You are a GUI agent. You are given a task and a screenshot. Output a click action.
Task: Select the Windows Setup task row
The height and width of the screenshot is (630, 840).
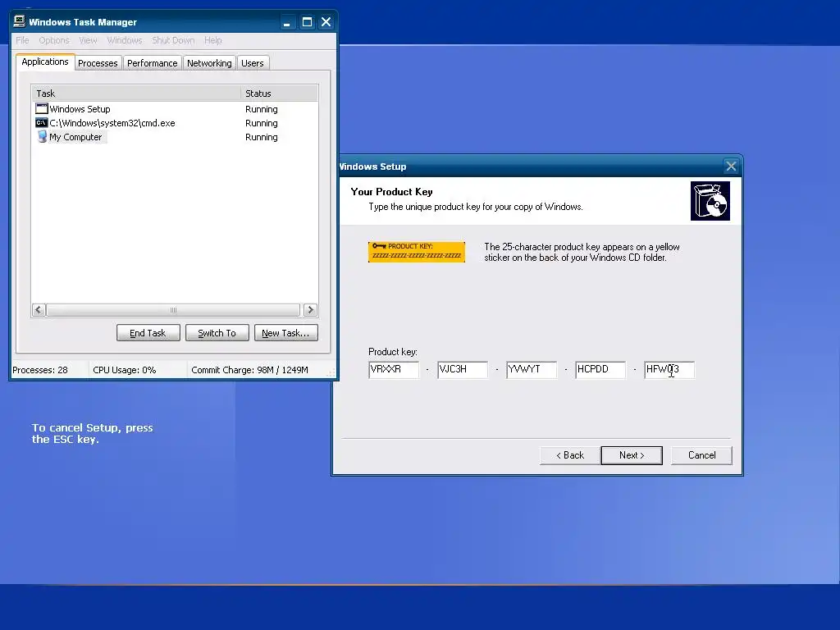[175, 109]
